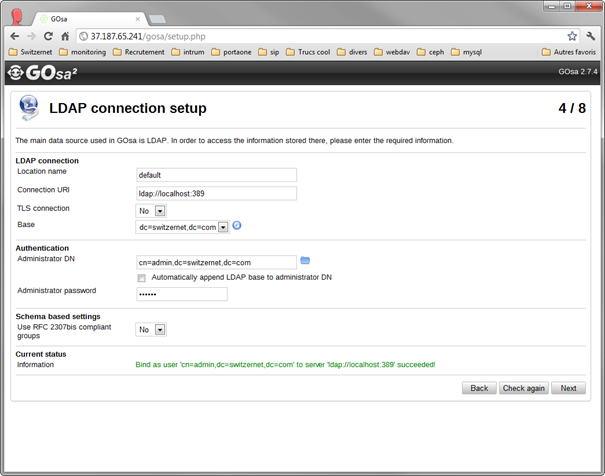
Task: Go to browser home page icon
Action: pos(65,36)
